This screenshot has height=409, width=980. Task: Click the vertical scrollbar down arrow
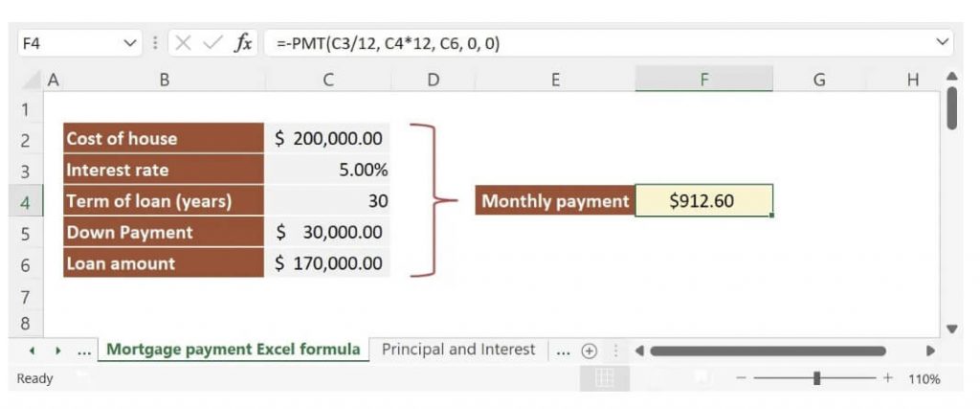point(952,329)
